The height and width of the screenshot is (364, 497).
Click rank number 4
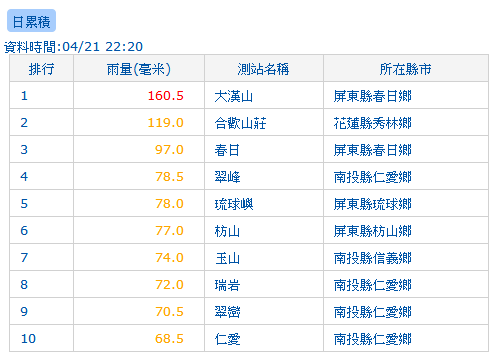(x=24, y=177)
